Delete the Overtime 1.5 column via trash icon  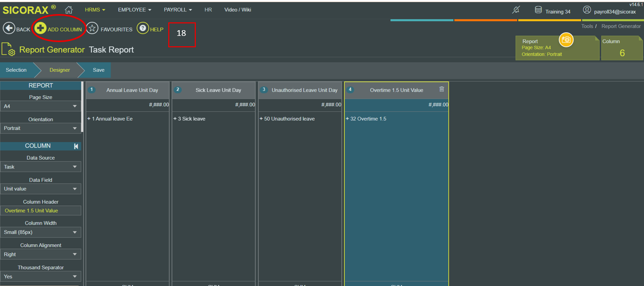pyautogui.click(x=442, y=89)
